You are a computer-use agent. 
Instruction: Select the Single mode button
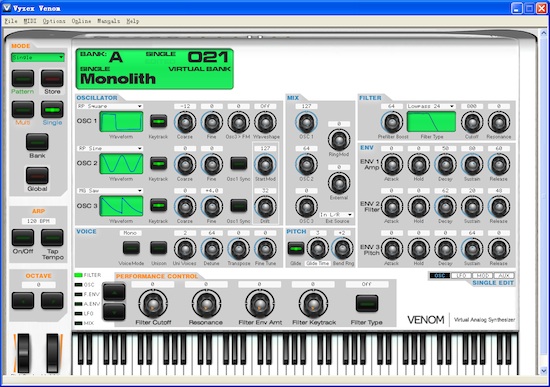(52, 109)
